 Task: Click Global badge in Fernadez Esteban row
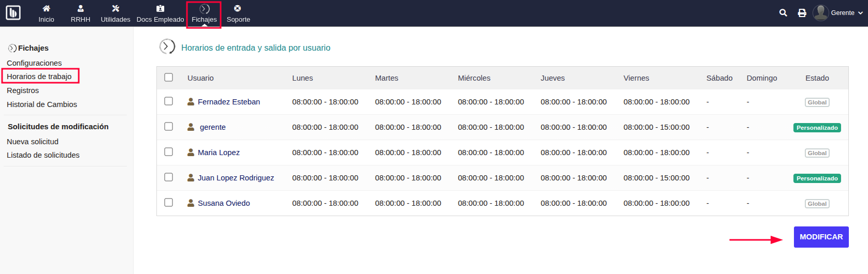(817, 102)
